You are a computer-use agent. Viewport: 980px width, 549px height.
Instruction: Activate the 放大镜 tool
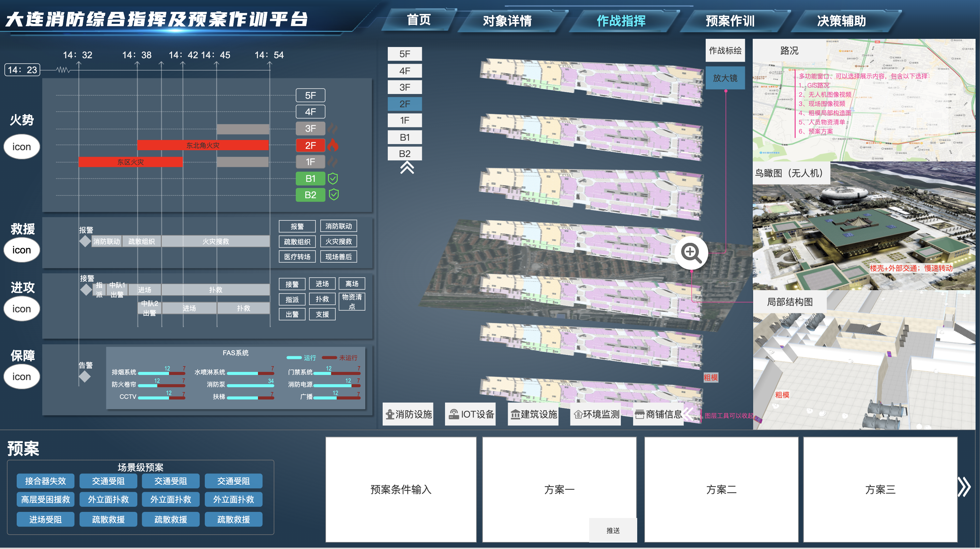point(725,78)
